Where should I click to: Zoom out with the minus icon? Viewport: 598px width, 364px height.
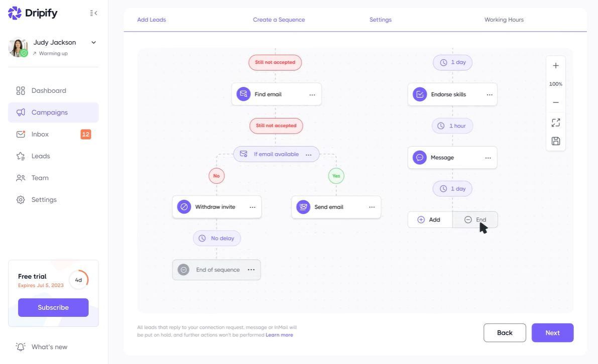556,102
